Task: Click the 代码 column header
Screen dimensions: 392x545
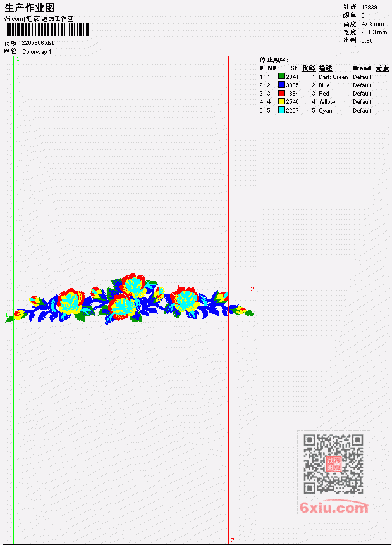Action: pos(309,68)
